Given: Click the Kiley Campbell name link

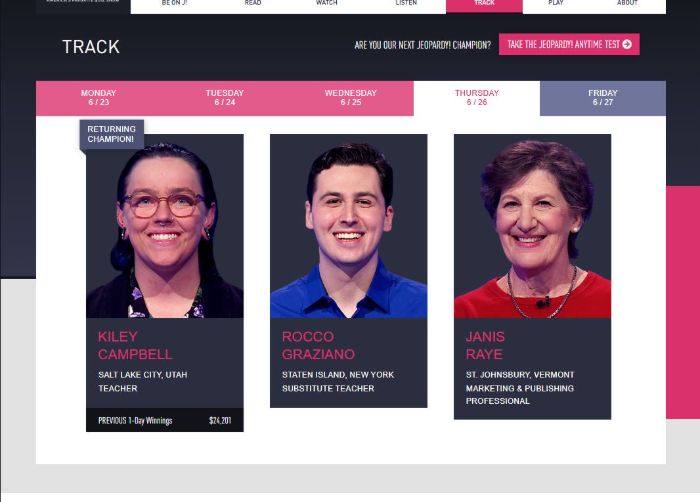Looking at the screenshot, I should point(135,345).
